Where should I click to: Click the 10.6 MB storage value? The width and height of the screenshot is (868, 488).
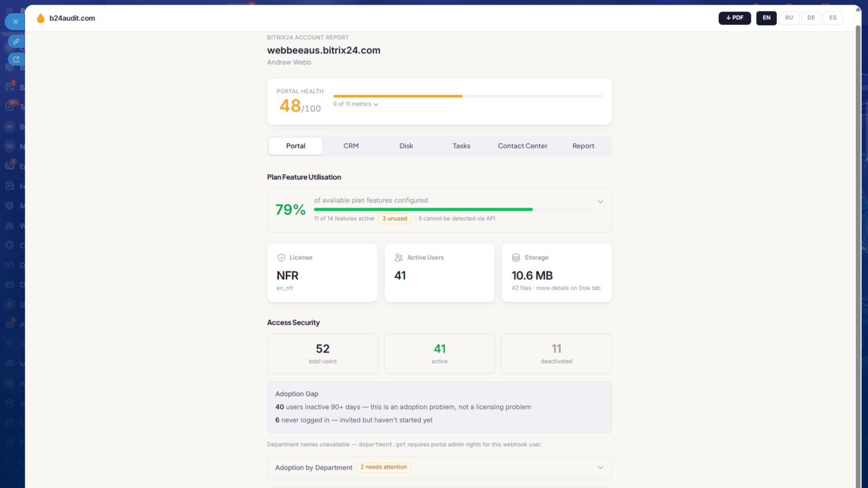532,276
